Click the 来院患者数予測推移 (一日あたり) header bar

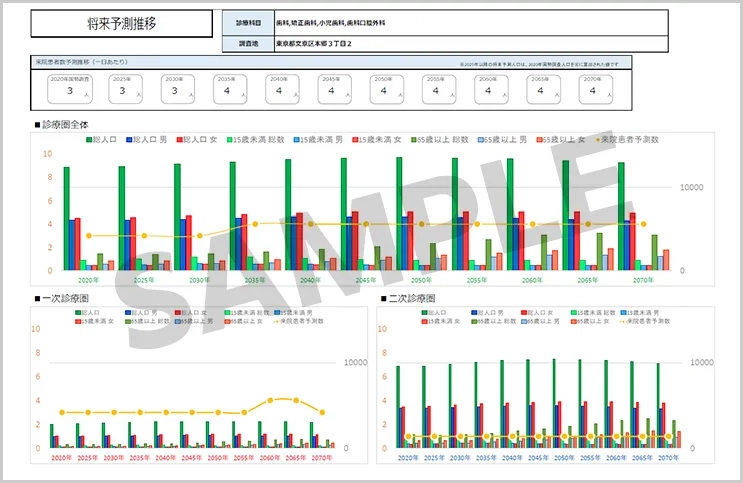point(331,62)
